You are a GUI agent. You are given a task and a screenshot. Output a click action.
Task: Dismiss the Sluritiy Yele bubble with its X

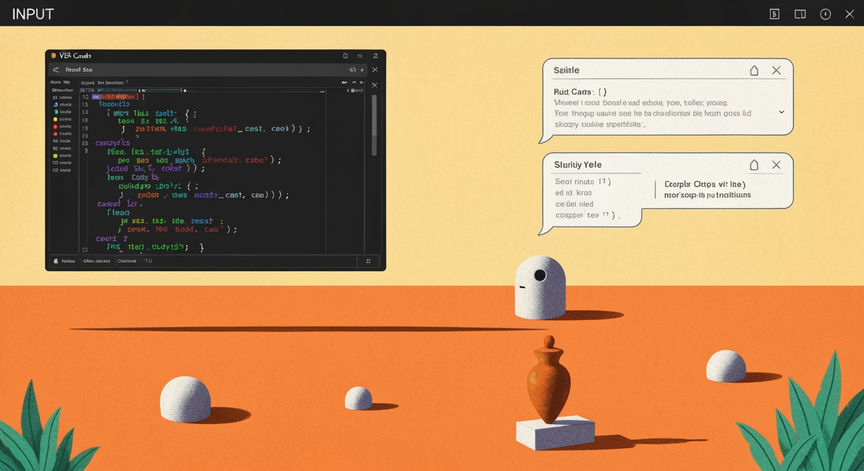click(776, 165)
